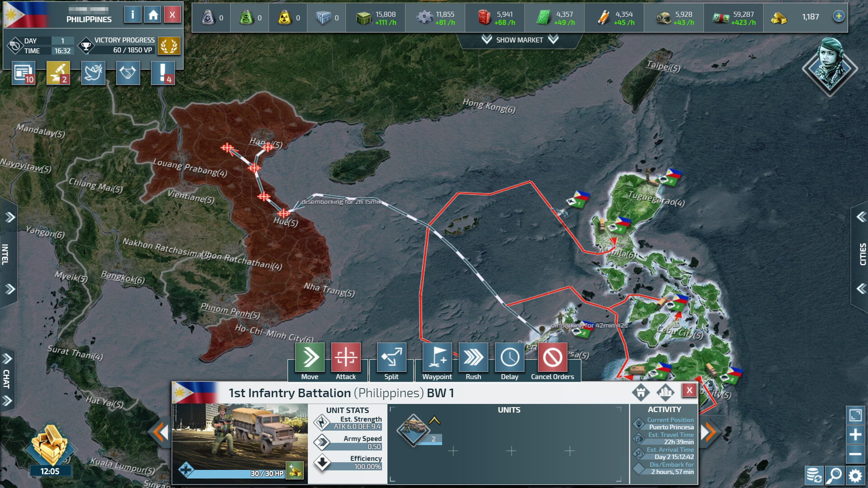Click the Cancel Orders button

pos(552,357)
